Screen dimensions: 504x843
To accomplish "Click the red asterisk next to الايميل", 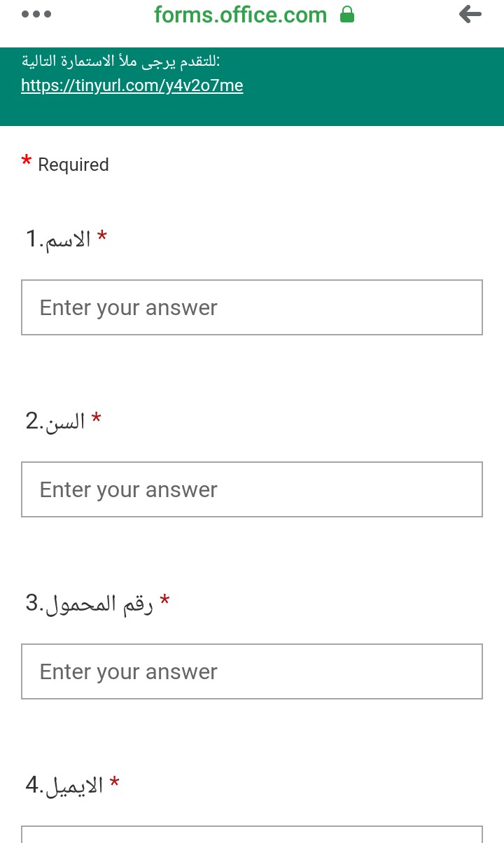I will click(x=115, y=782).
